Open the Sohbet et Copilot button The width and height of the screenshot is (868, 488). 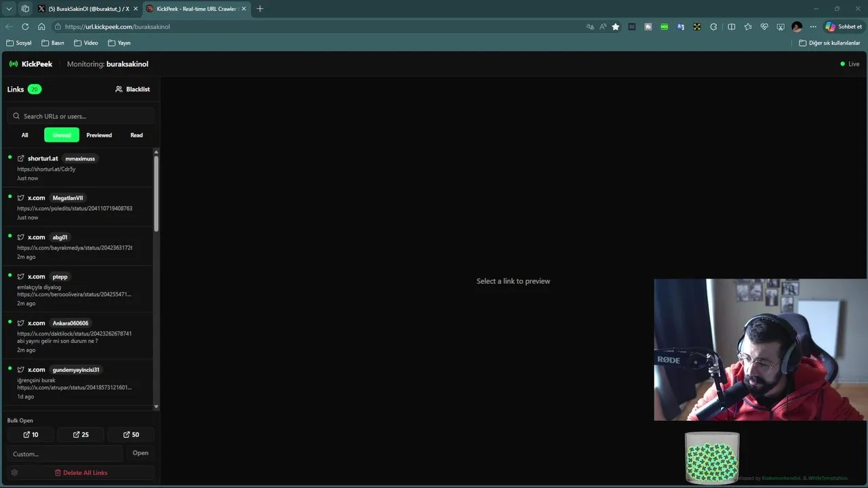click(x=844, y=26)
